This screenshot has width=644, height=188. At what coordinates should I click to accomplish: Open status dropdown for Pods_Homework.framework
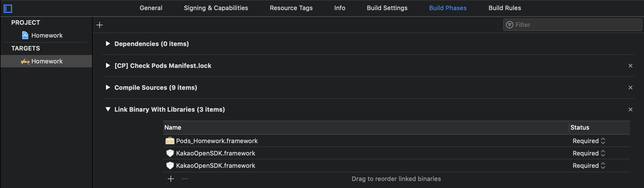pyautogui.click(x=589, y=141)
